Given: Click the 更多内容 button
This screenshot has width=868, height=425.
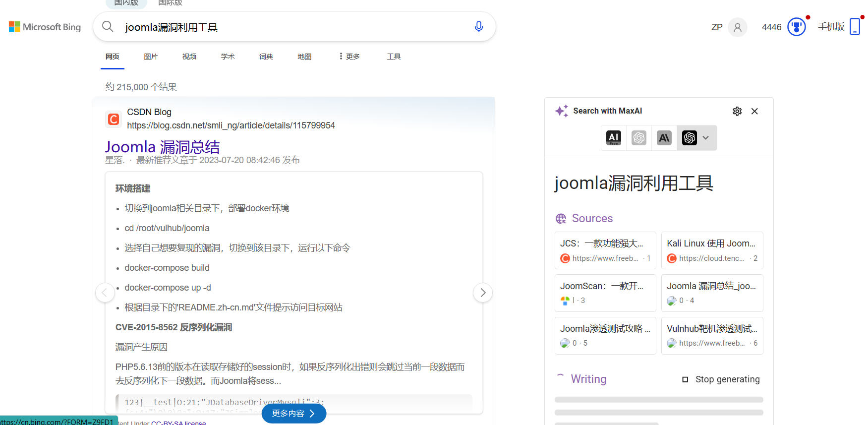Looking at the screenshot, I should 293,414.
